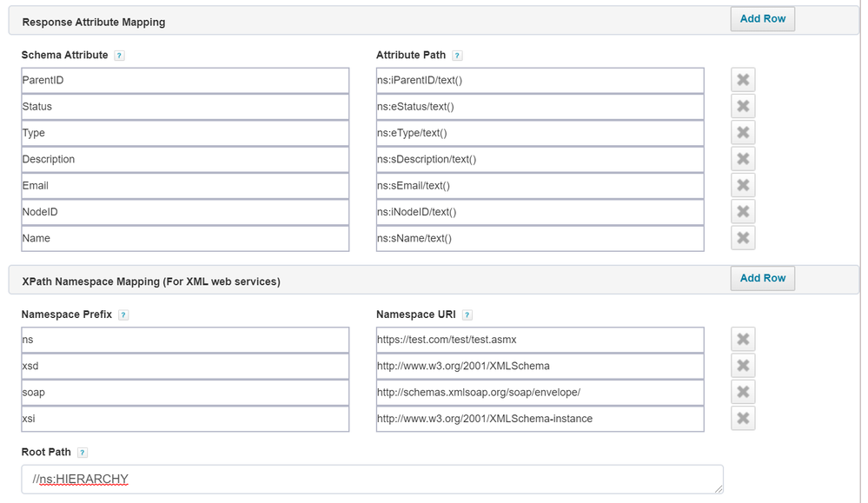Screen dimensions: 868x503
Task: Show help for Attribute Path
Action: click(x=457, y=56)
